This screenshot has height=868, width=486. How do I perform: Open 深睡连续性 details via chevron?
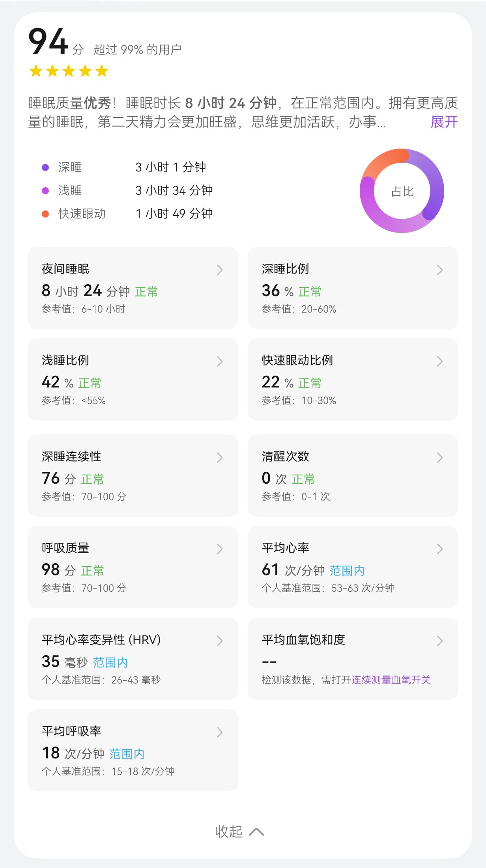(x=220, y=458)
